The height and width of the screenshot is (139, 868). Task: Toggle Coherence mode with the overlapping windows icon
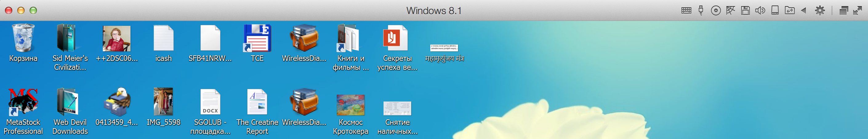click(x=843, y=10)
